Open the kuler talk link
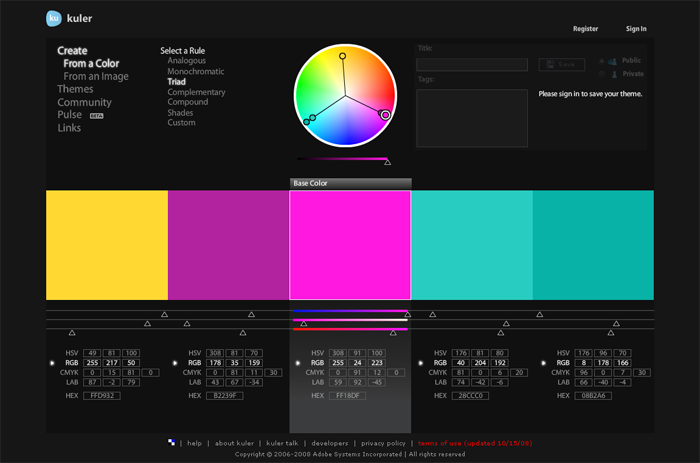Image resolution: width=700 pixels, height=463 pixels. coord(282,443)
